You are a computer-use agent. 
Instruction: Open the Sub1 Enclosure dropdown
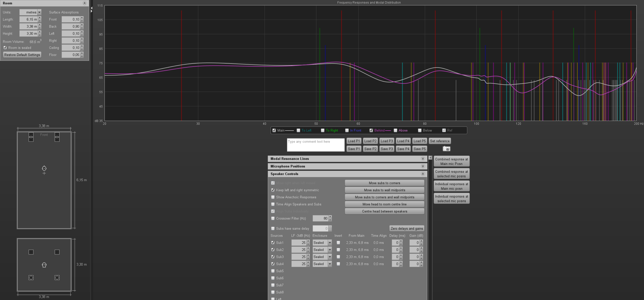[330, 243]
